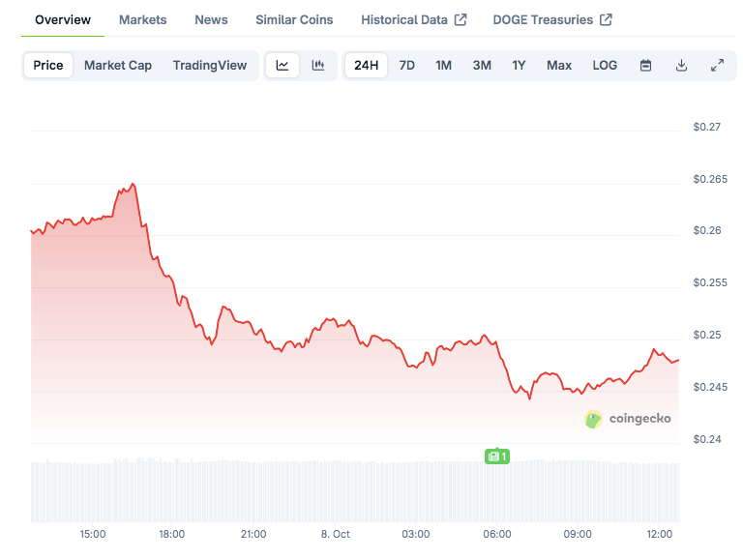
Task: Go to the News tab
Action: tap(211, 19)
